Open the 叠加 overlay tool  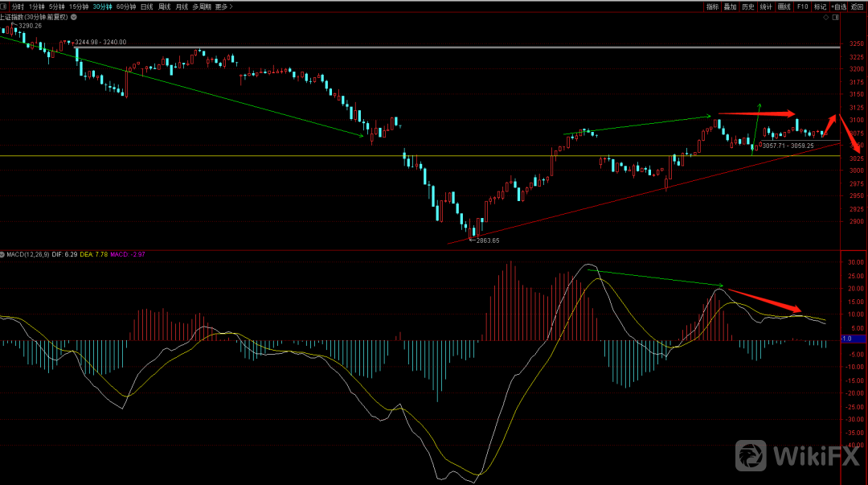730,6
